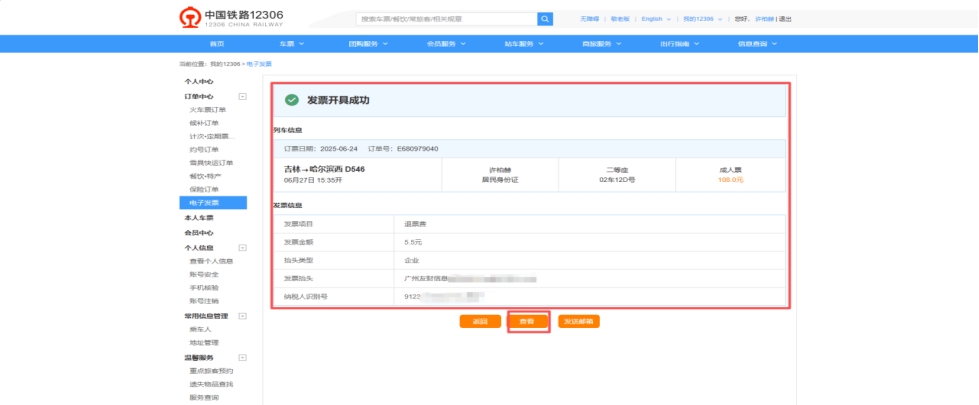This screenshot has width=979, height=405.
Task: Collapse the 常用信息管理 sidebar section
Action: pyautogui.click(x=243, y=316)
